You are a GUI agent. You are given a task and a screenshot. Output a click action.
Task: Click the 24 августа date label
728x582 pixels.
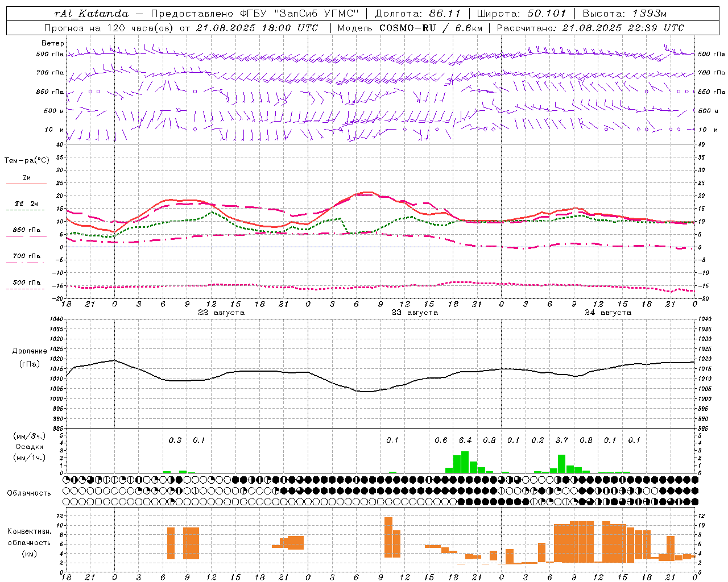pos(608,313)
